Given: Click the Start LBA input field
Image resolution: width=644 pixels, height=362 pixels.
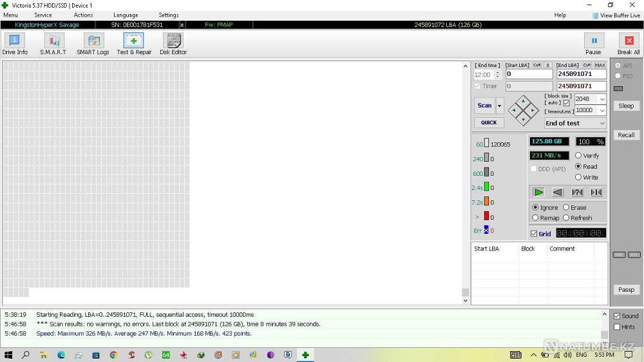Looking at the screenshot, I should [x=528, y=74].
